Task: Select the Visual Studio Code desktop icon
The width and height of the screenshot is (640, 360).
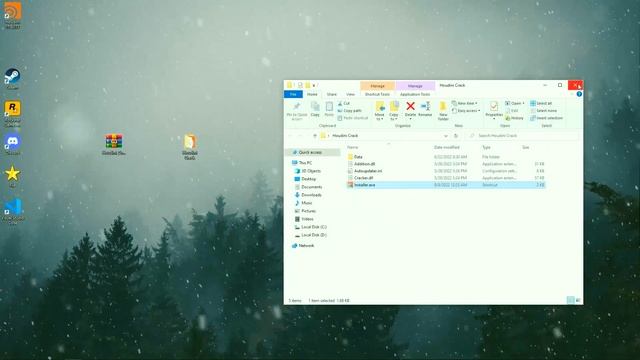Action: click(13, 212)
